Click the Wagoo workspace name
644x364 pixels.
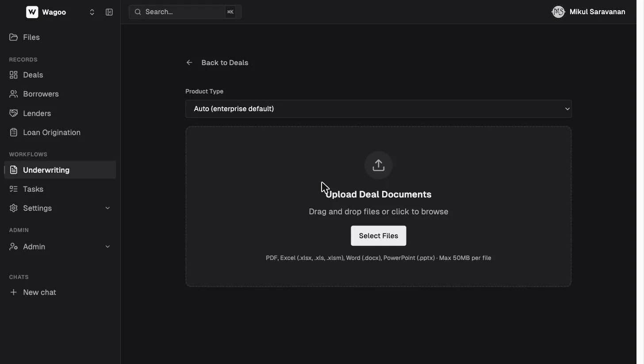(x=54, y=12)
